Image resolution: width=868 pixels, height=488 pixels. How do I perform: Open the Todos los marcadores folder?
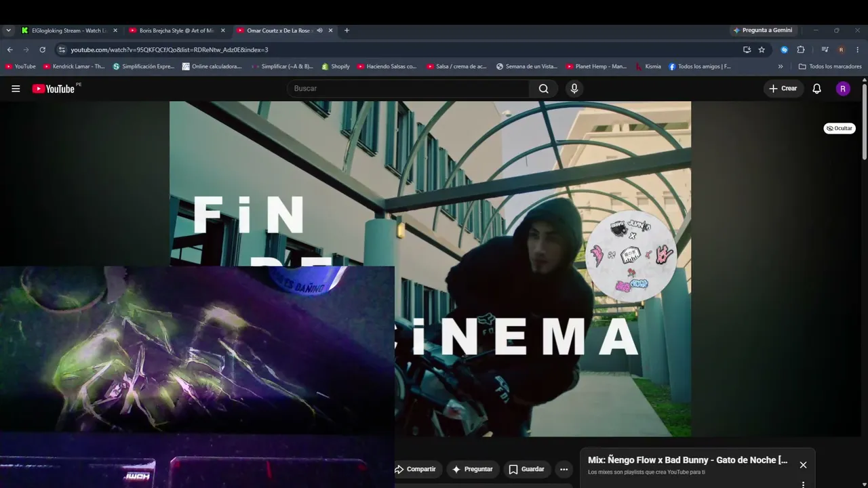[830, 66]
